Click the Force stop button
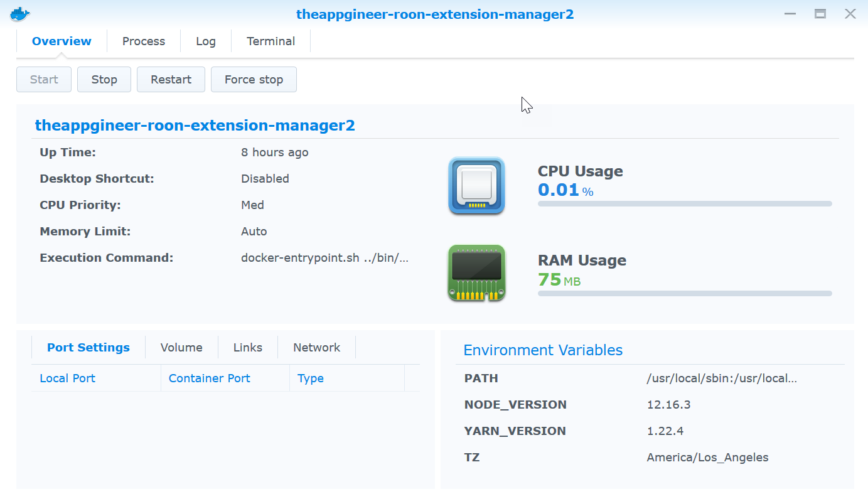 pos(254,80)
